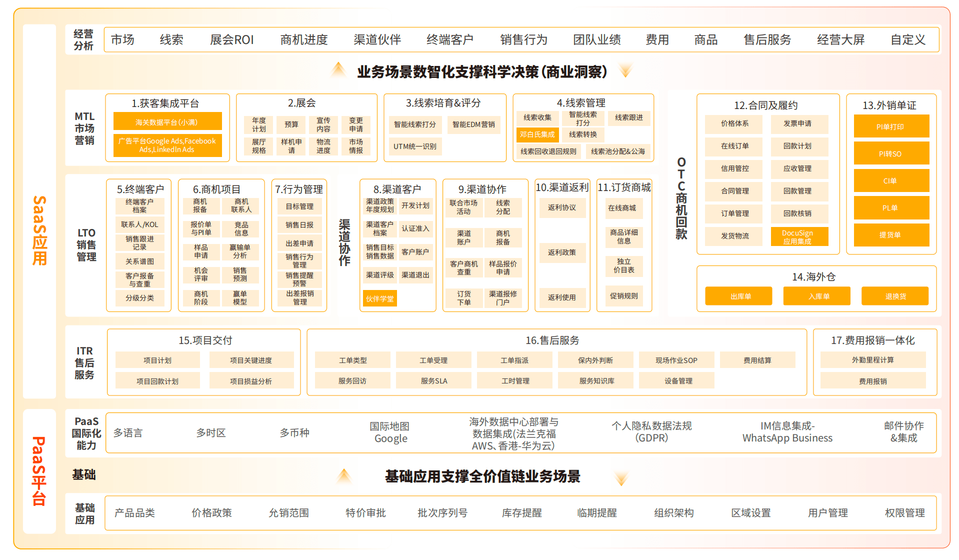Switch to the 展会ROI tab
Image resolution: width=959 pixels, height=560 pixels.
[231, 39]
